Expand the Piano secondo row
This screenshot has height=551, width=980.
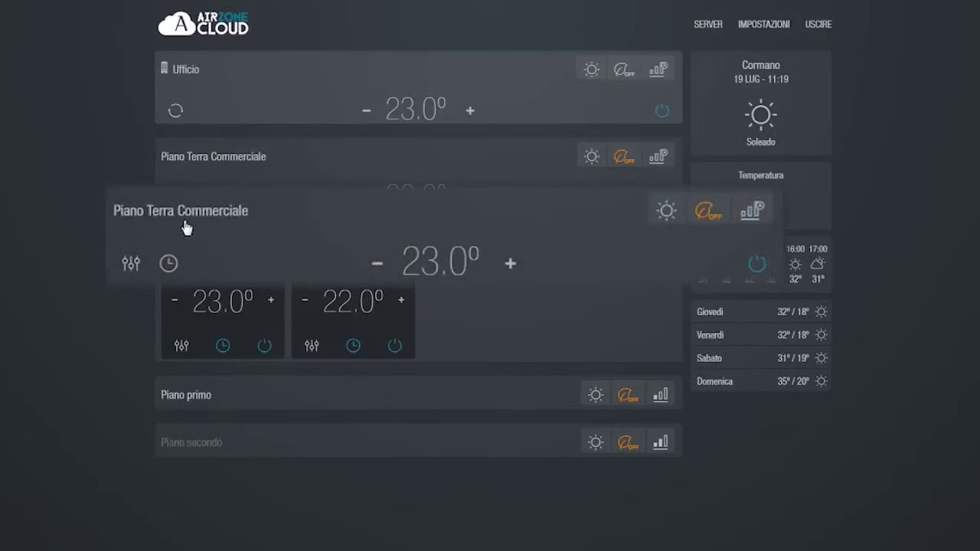(x=418, y=442)
